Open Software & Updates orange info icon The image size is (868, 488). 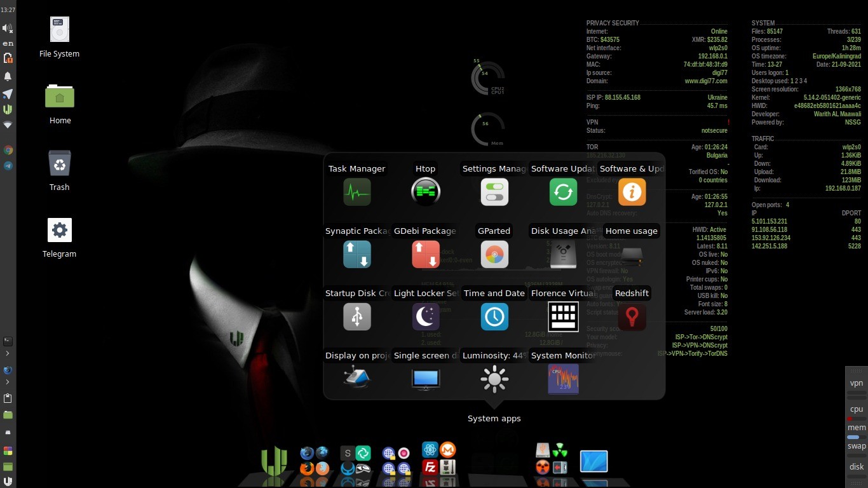click(632, 192)
